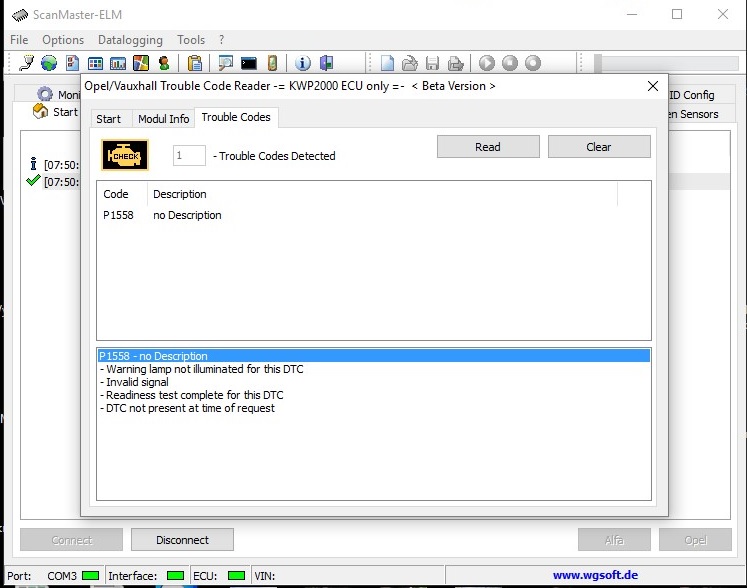
Task: Click the clipboard icon in toolbar
Action: 195,63
